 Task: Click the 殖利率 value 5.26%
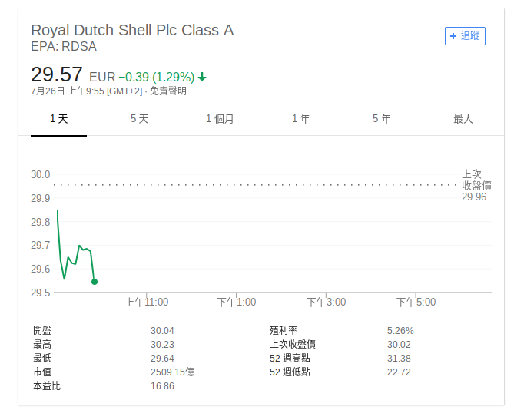tap(400, 331)
